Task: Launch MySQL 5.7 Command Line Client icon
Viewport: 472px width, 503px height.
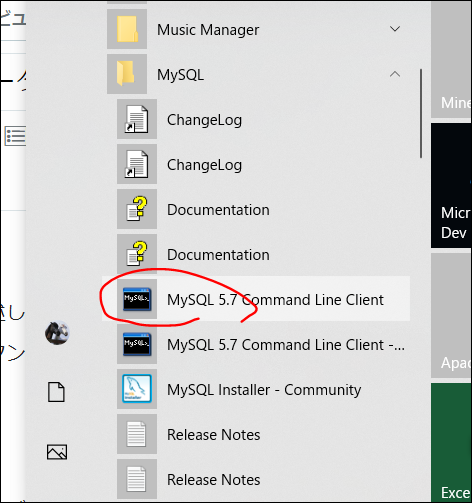Action: click(137, 299)
